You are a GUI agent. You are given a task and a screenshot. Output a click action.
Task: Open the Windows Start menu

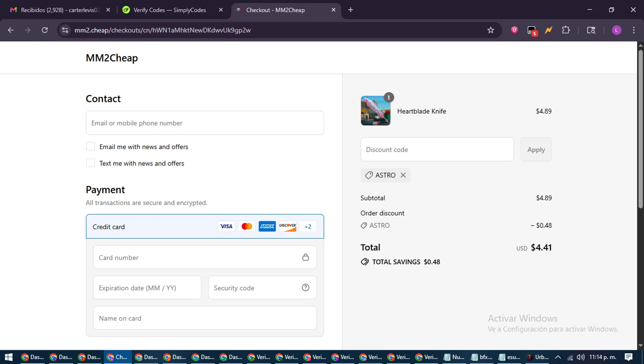[x=9, y=357]
